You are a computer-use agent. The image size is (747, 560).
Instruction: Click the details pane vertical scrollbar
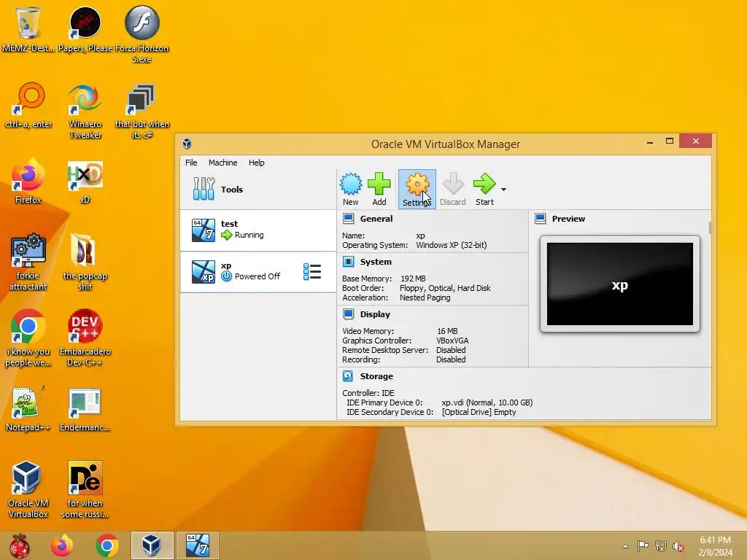pyautogui.click(x=710, y=227)
